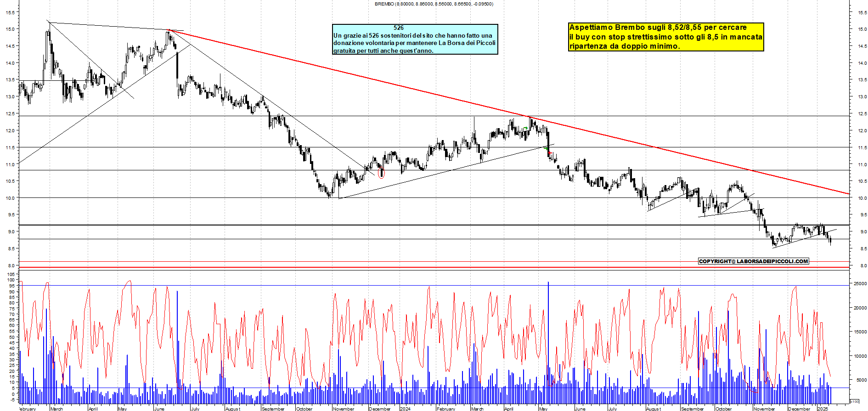Click the 2024 year label on time axis
Image resolution: width=868 pixels, height=411 pixels.
point(405,409)
